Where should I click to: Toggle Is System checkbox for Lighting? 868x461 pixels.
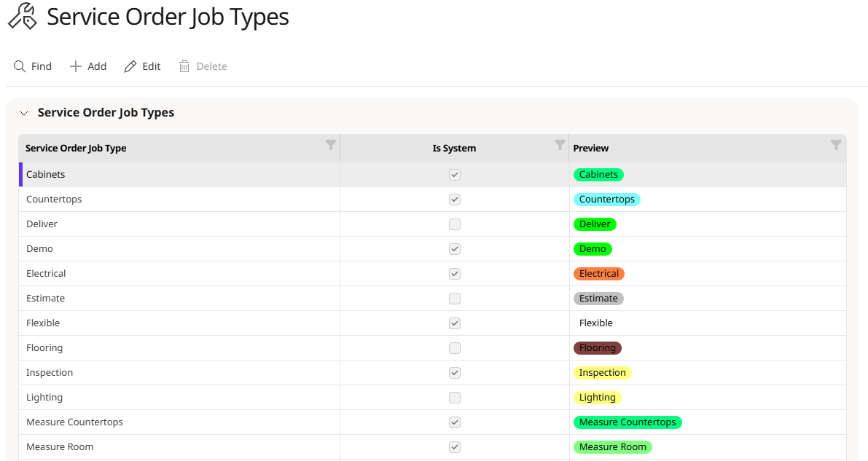(455, 398)
